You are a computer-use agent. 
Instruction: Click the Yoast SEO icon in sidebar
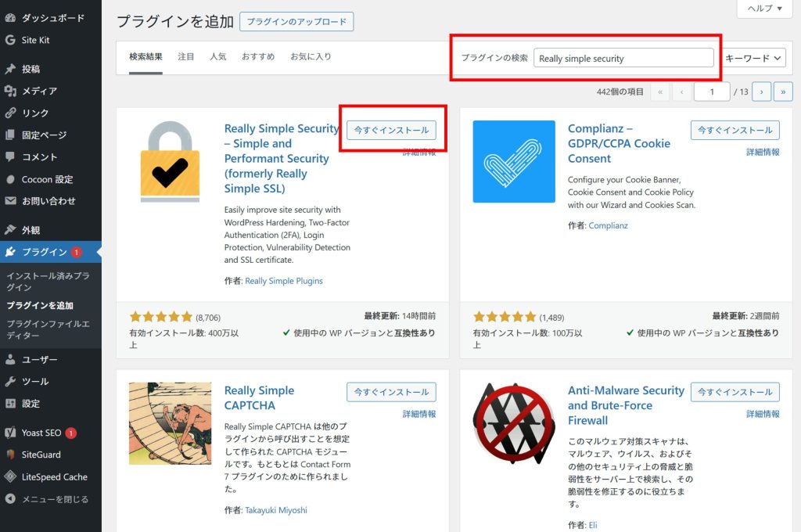click(x=10, y=433)
